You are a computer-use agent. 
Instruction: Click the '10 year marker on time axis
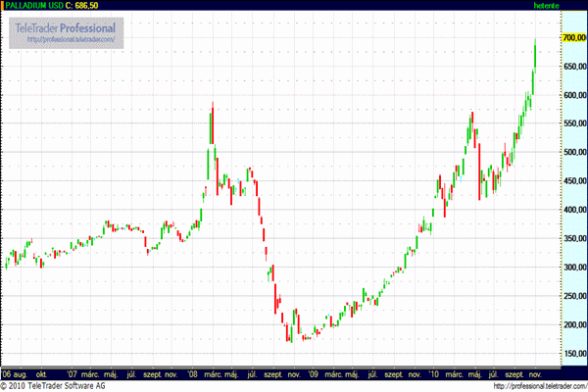[x=432, y=373]
